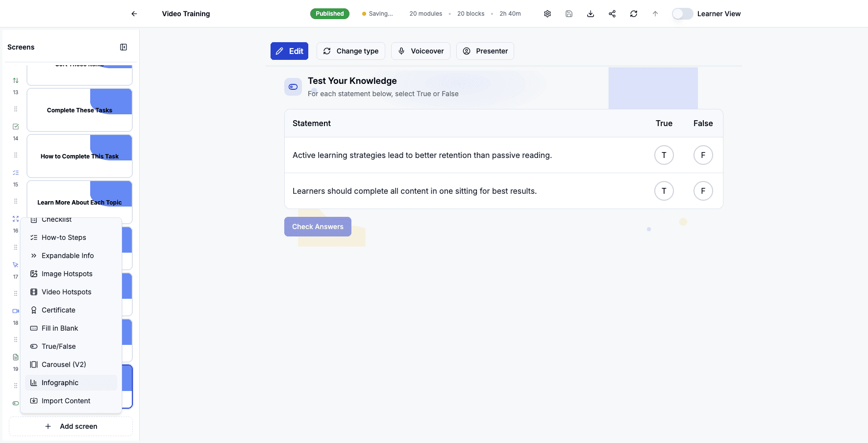The image size is (868, 443).
Task: Click the Test Your Knowledge heading
Action: coord(352,81)
